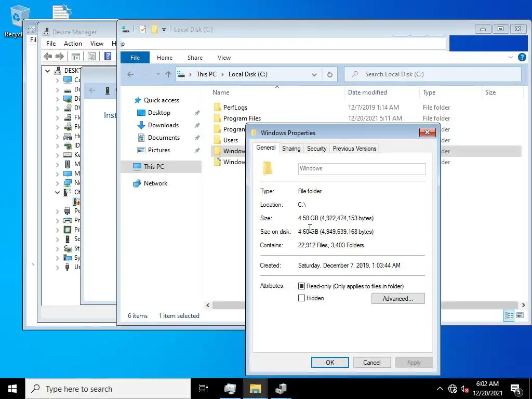Open the Explorer Share ribbon tab
Screen dimensions: 532x399
coord(195,58)
